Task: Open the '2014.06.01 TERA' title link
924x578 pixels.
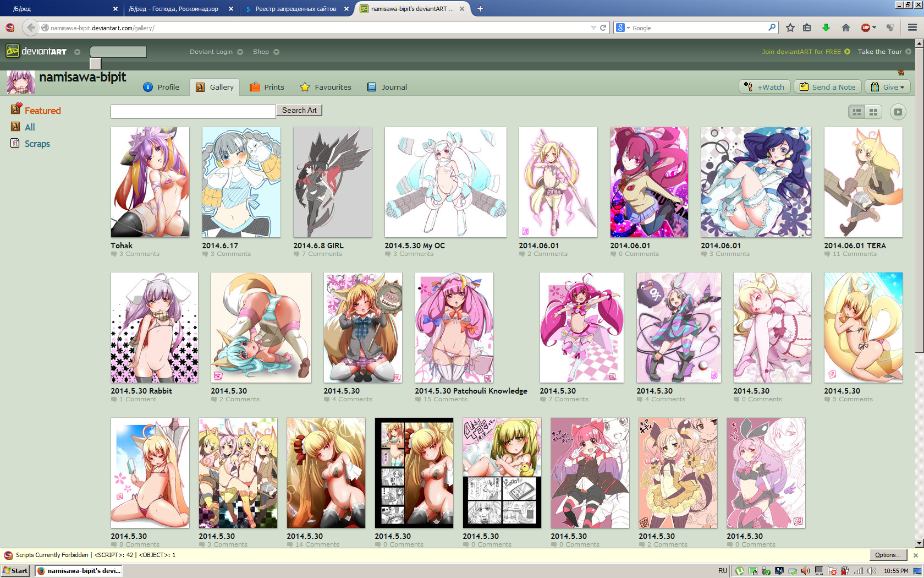Action: tap(855, 246)
